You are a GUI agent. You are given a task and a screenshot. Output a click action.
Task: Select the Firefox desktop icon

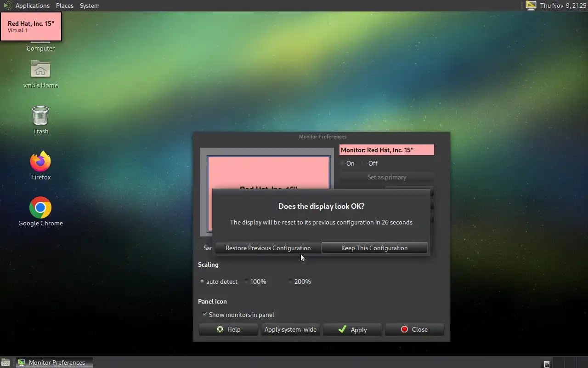[40, 161]
